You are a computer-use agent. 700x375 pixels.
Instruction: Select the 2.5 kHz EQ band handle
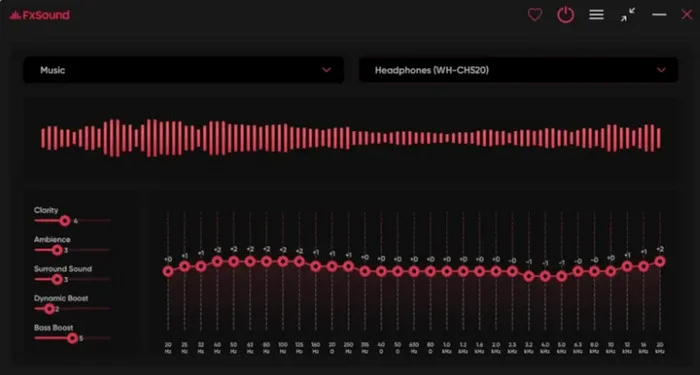512,271
